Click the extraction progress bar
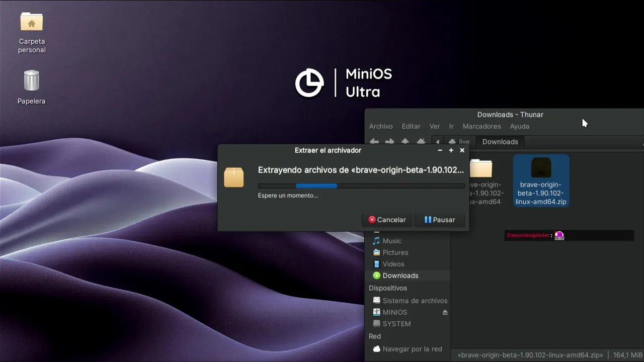This screenshot has height=362, width=644. tap(361, 186)
